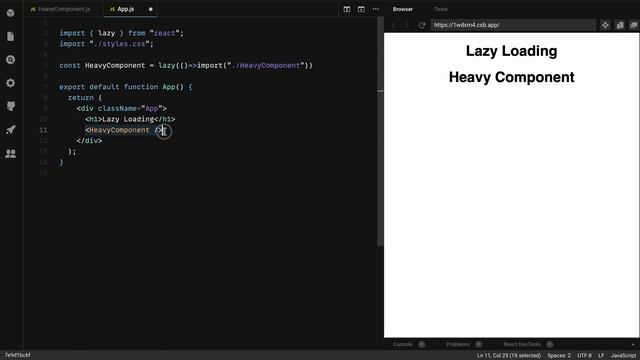640x360 pixels.
Task: Click the "./HeavyComponent" import path string
Action: point(266,65)
